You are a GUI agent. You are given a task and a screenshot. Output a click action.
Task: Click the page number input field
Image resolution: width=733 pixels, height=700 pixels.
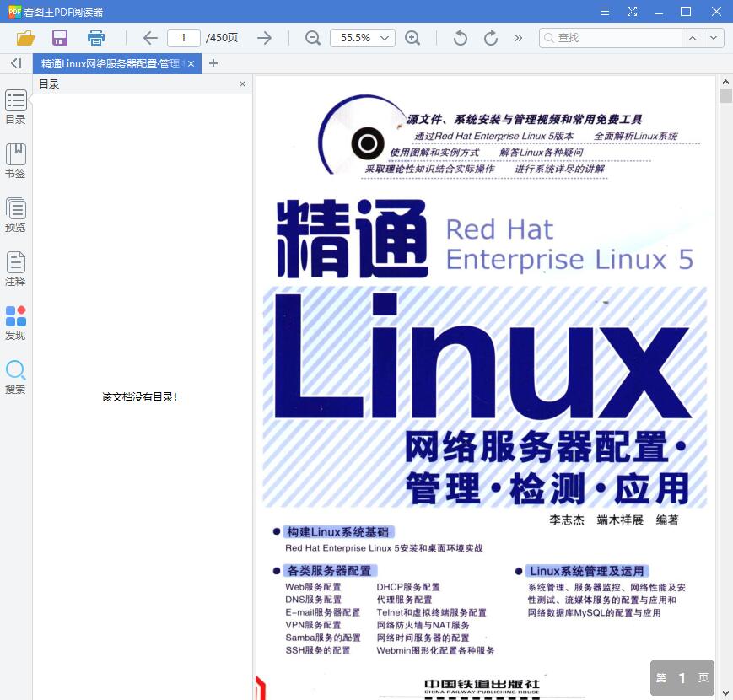tap(184, 38)
